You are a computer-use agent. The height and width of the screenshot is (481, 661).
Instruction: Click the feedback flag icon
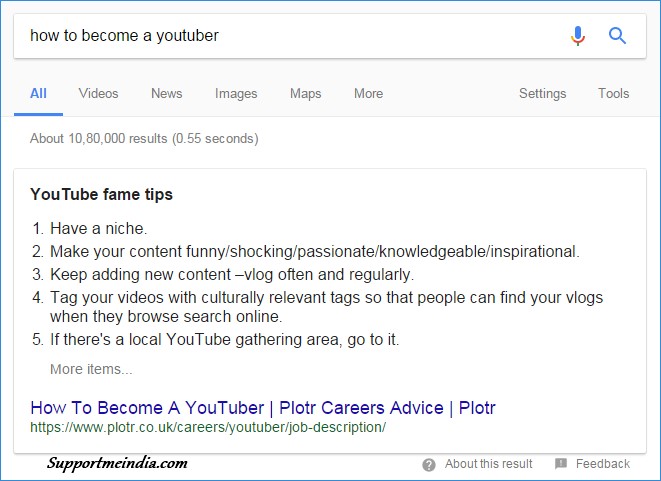coord(561,464)
